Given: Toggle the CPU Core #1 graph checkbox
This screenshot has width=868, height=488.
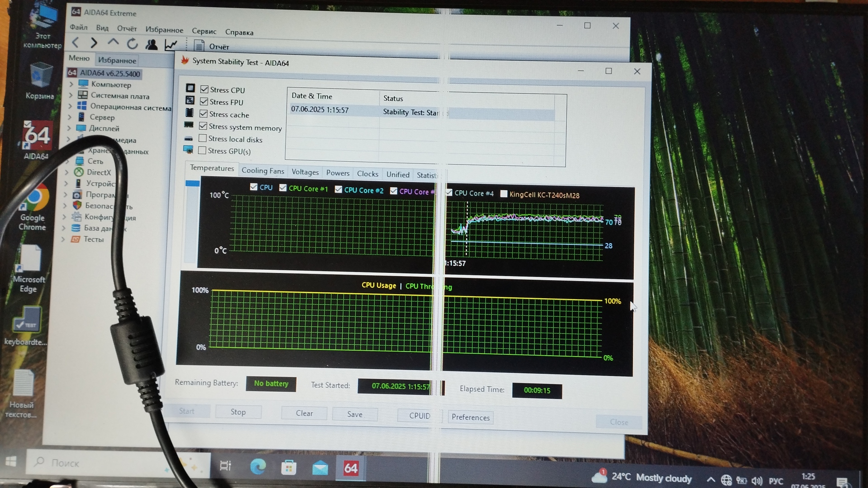Looking at the screenshot, I should coord(283,188).
